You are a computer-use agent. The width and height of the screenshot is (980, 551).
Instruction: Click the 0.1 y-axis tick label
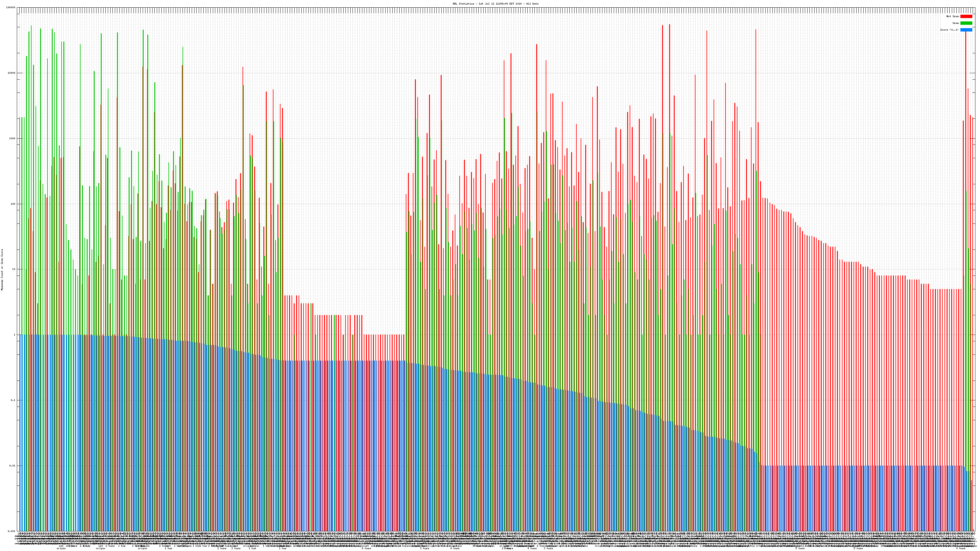[13, 400]
